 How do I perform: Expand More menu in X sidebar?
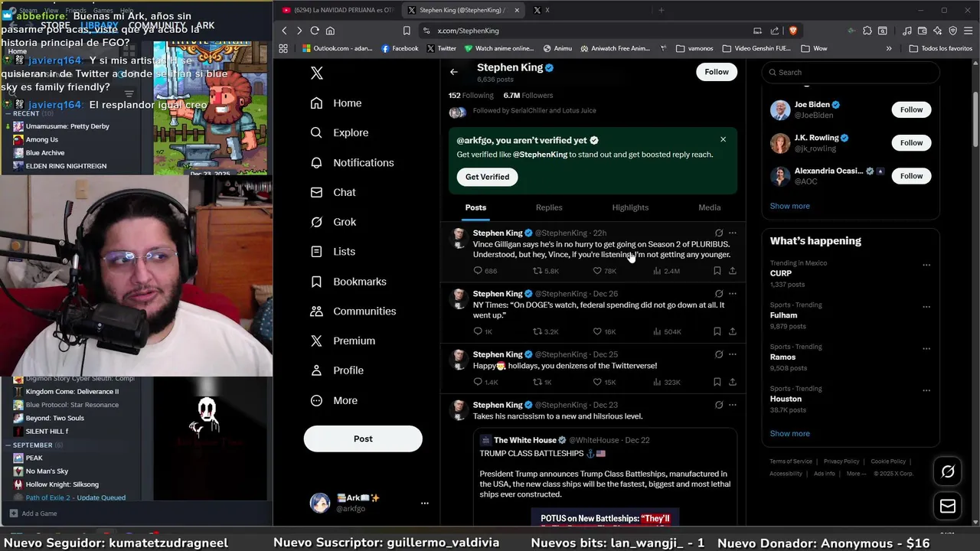(x=334, y=400)
